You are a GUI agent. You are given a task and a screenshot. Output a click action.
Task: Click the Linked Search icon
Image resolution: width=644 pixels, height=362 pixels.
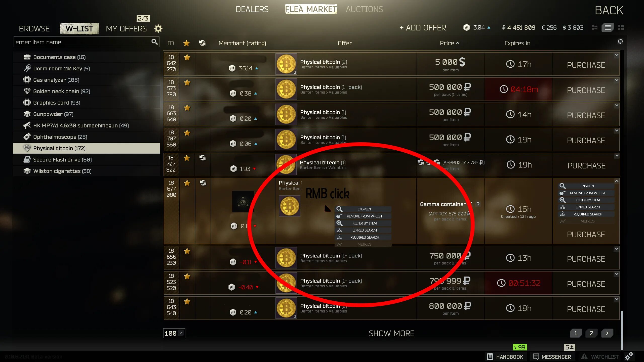[341, 230]
